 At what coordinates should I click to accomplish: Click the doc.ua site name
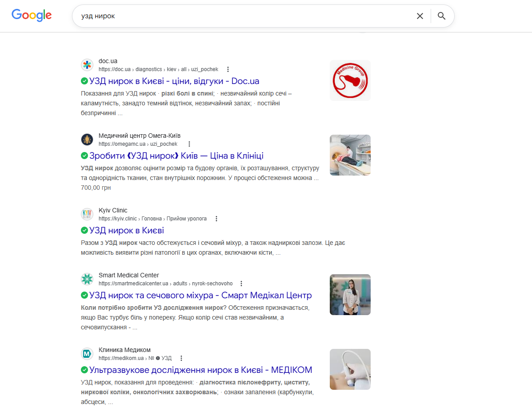(108, 61)
